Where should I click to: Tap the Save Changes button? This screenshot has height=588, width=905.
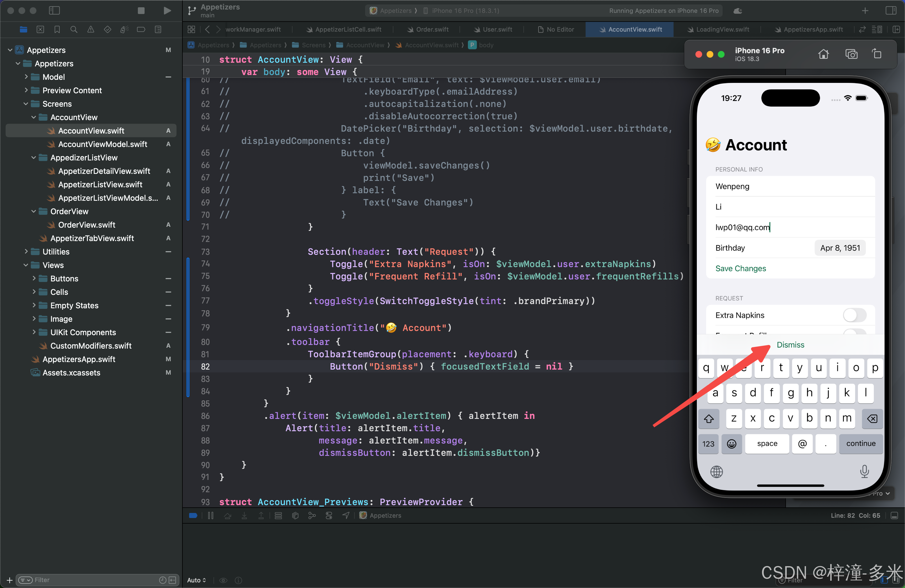[x=740, y=268]
